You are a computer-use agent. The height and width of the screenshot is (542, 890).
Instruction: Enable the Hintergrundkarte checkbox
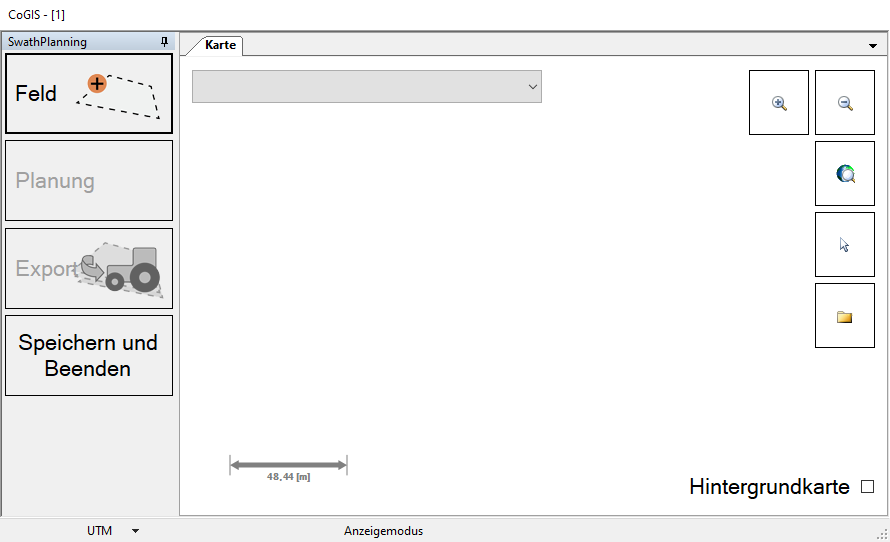pos(867,487)
